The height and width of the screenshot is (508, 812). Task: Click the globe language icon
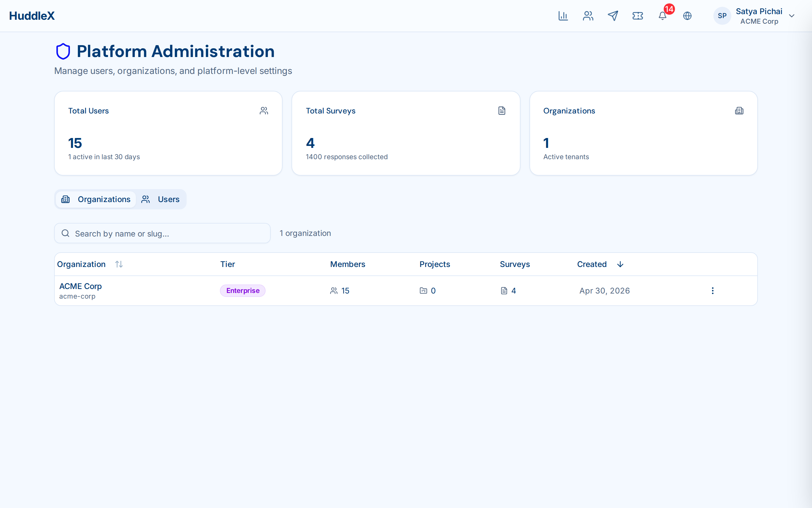pos(687,16)
